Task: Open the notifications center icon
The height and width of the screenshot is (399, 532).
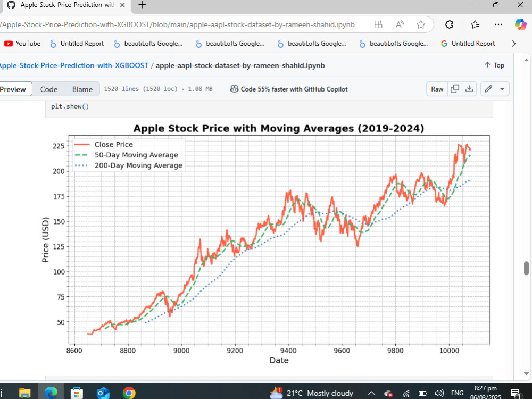Action: 516,393
